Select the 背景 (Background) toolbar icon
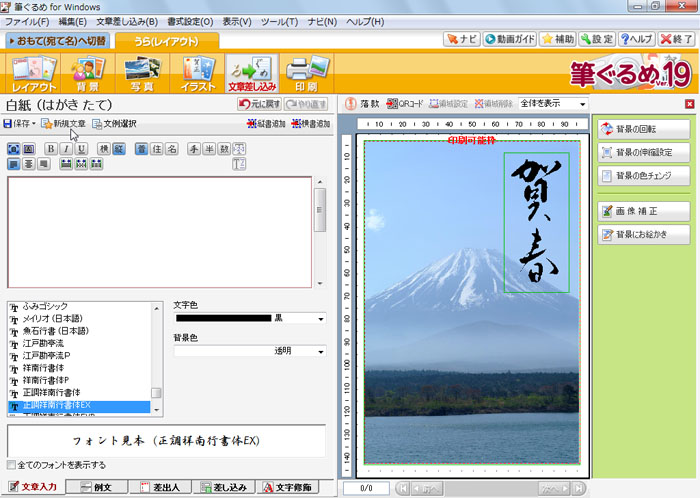 point(87,74)
